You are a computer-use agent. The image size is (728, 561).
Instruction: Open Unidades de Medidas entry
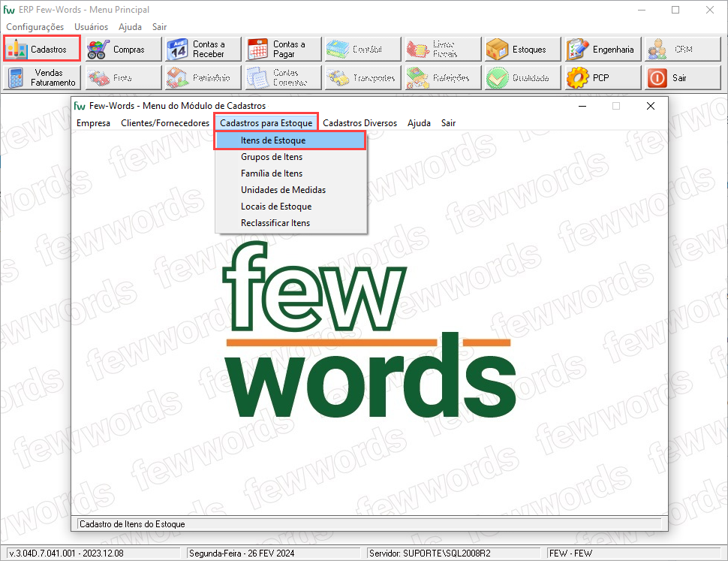click(291, 190)
